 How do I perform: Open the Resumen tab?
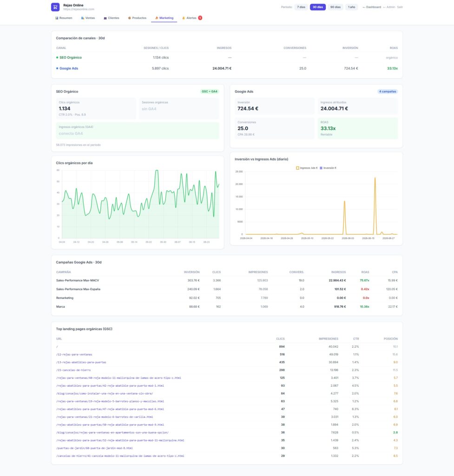click(x=64, y=18)
